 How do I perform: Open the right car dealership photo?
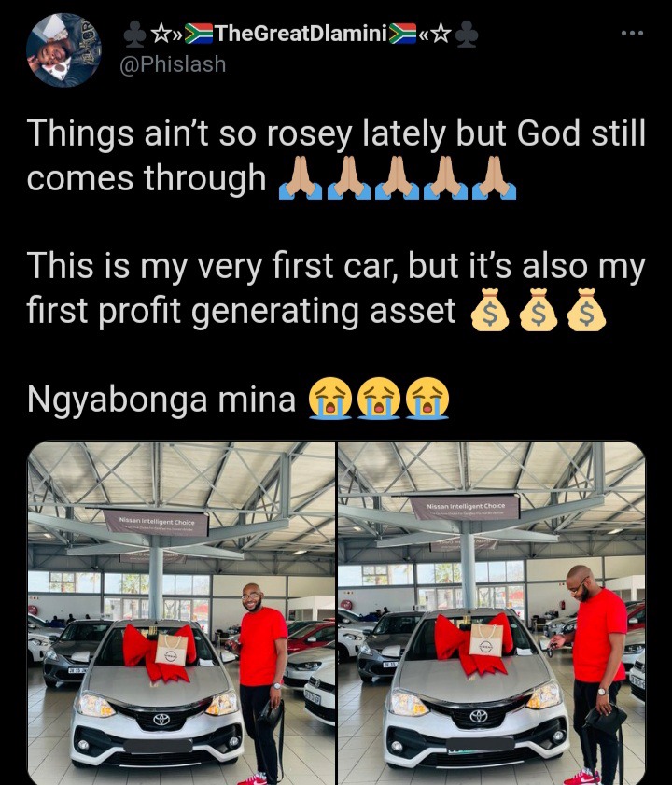pyautogui.click(x=492, y=613)
